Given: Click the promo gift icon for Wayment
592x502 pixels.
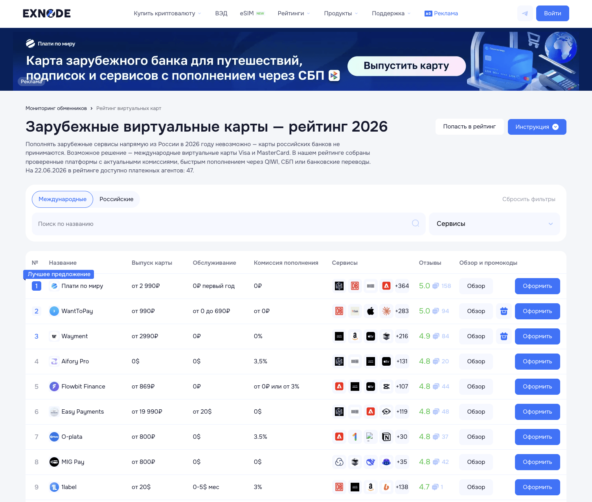Looking at the screenshot, I should click(504, 336).
